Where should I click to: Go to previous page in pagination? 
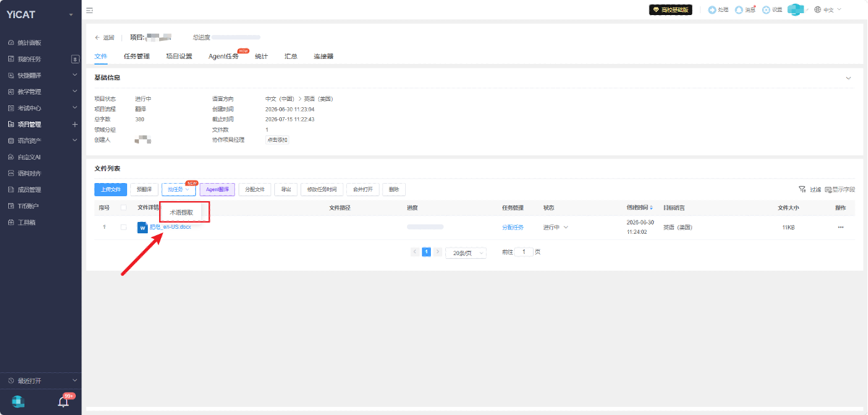415,252
